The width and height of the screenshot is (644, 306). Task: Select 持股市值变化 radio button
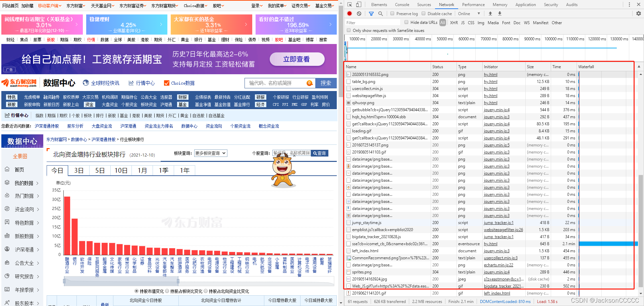pos(137,291)
